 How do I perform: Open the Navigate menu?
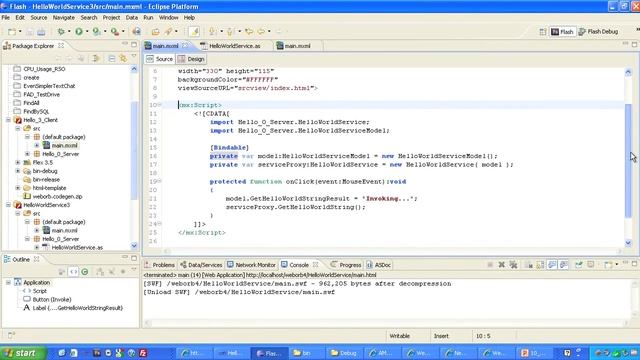click(64, 18)
